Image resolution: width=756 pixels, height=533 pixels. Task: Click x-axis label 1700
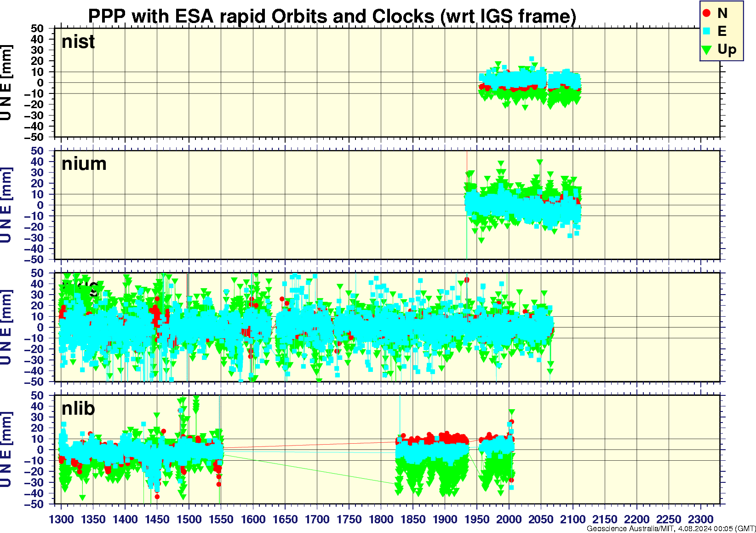(x=317, y=519)
